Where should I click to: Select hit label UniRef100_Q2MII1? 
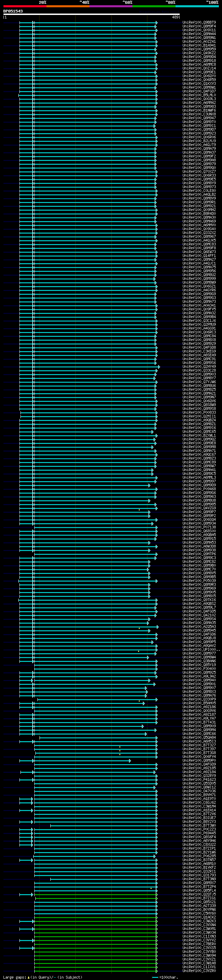(x=199, y=416)
